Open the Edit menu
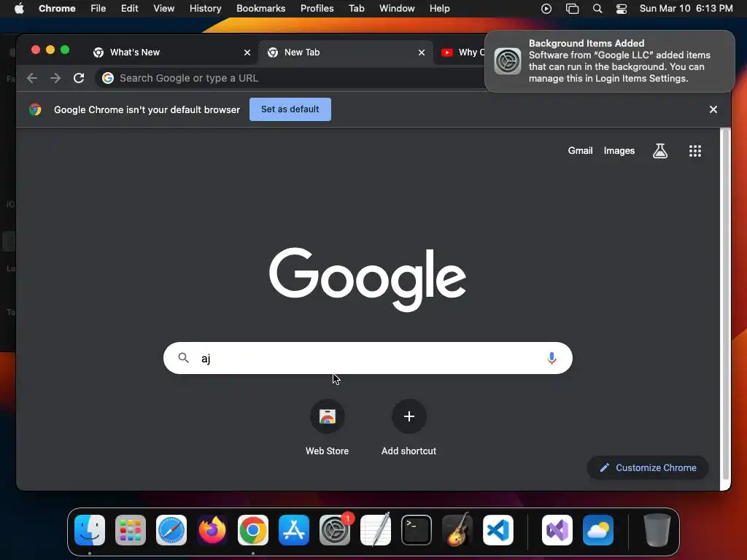747x560 pixels. [130, 9]
